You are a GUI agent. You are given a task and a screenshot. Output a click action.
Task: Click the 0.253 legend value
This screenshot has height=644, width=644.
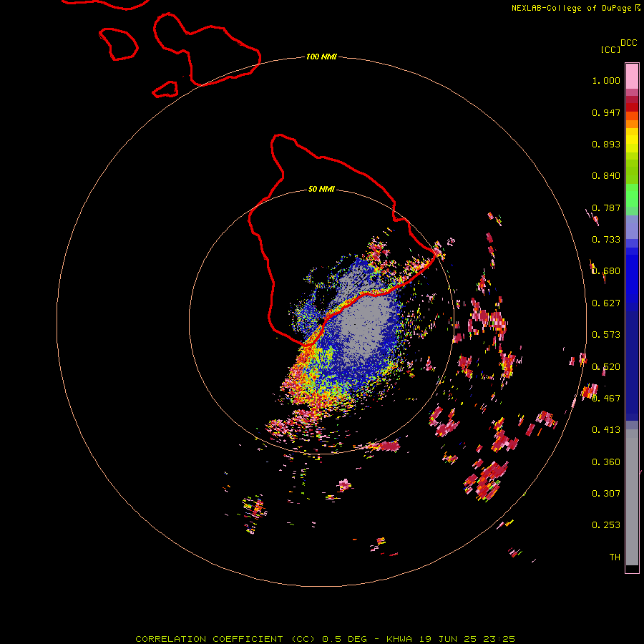606,525
